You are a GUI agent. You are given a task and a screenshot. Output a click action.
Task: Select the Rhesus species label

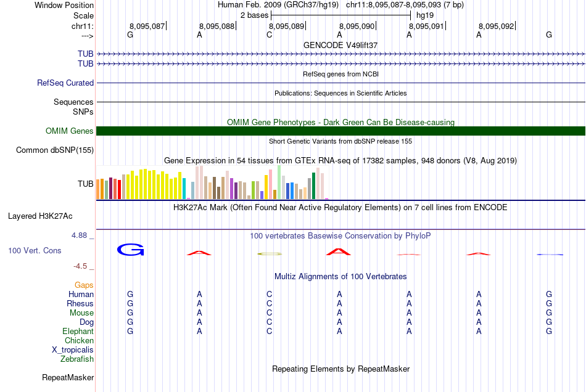click(80, 303)
